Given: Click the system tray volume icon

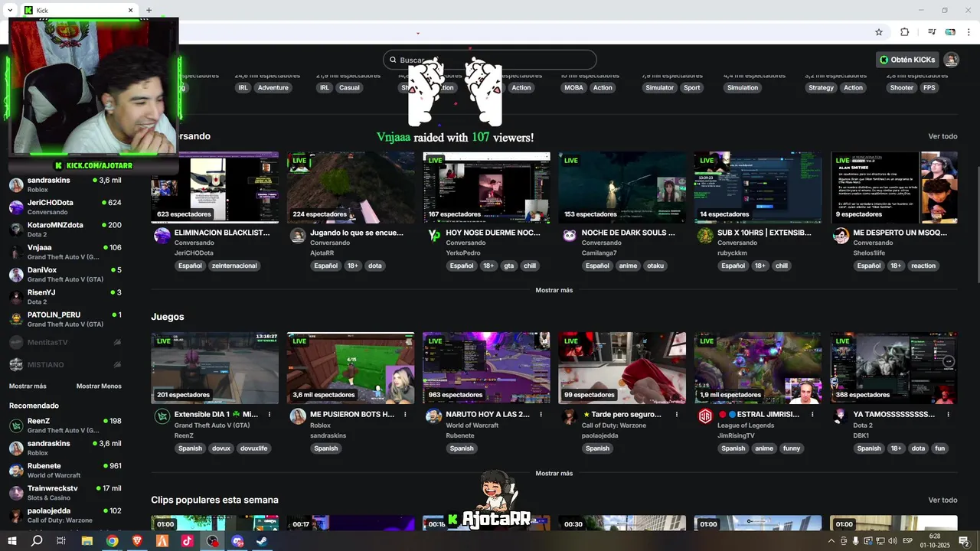Looking at the screenshot, I should tap(893, 541).
